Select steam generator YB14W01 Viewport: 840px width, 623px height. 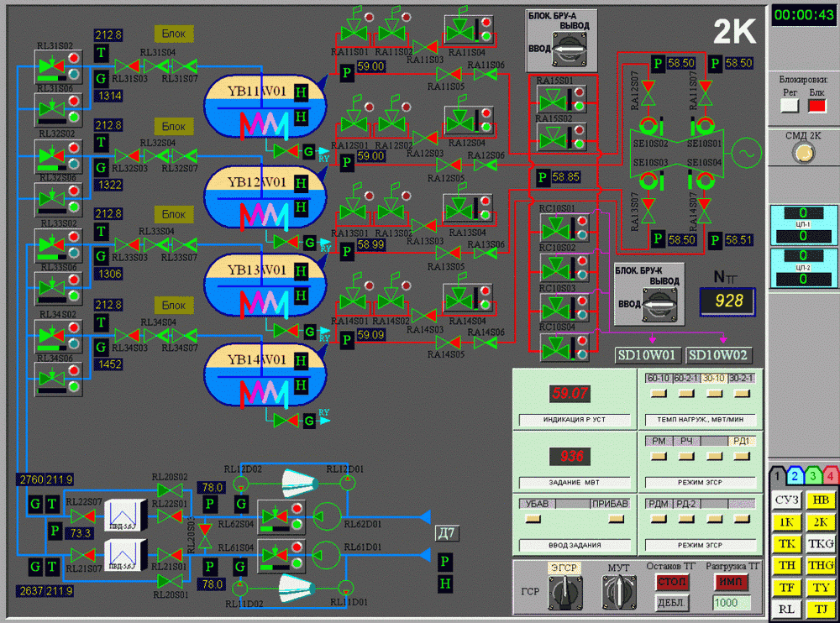coord(265,375)
